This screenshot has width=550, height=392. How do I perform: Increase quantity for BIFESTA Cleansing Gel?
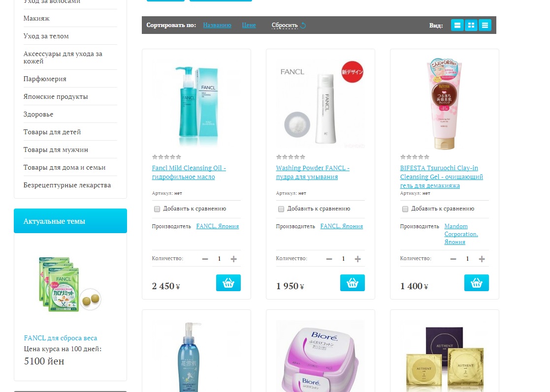pyautogui.click(x=482, y=259)
